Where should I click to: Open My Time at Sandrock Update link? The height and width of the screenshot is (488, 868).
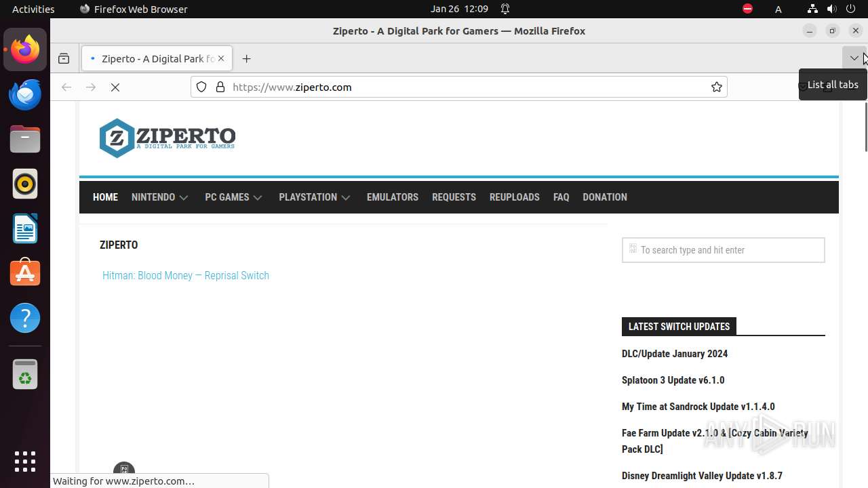click(x=698, y=407)
